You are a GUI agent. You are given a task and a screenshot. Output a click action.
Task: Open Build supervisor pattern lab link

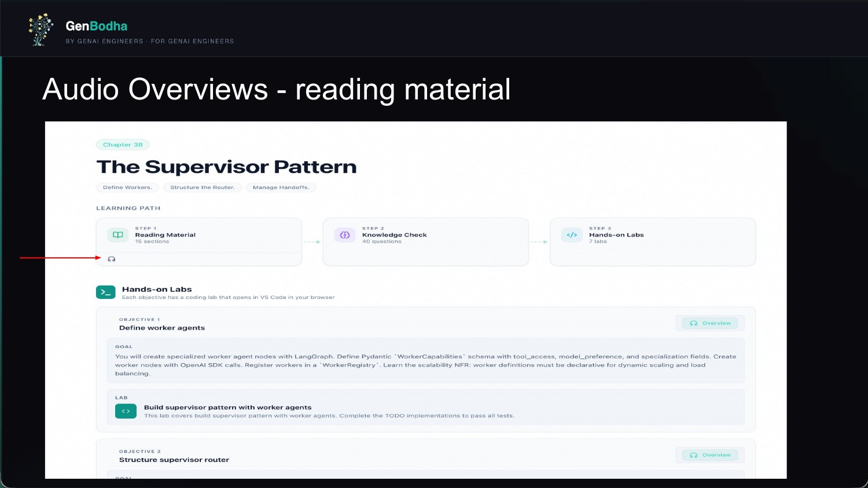(x=227, y=408)
